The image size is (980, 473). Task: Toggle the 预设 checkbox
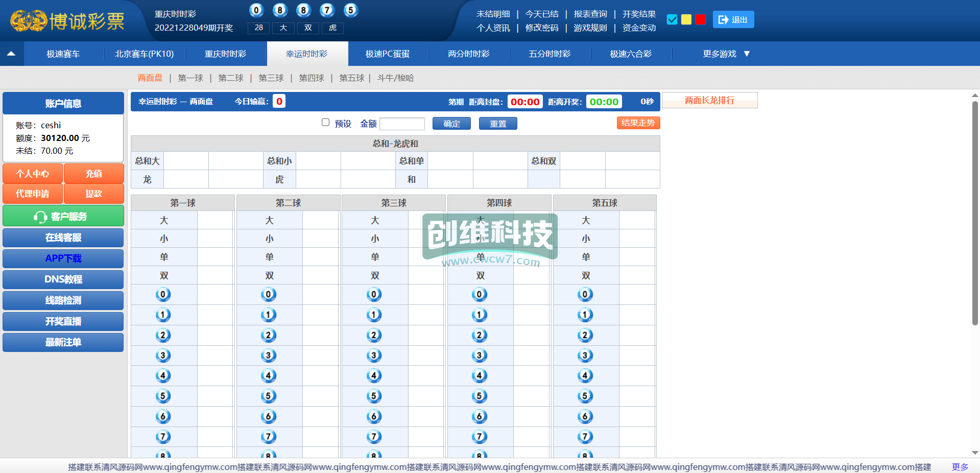(325, 122)
